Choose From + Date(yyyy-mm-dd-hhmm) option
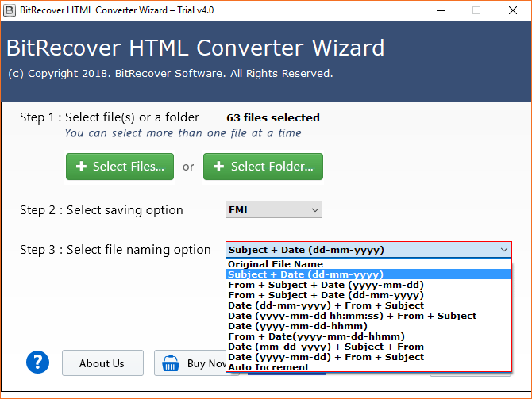Screen dimensions: 532x399 pos(368,336)
